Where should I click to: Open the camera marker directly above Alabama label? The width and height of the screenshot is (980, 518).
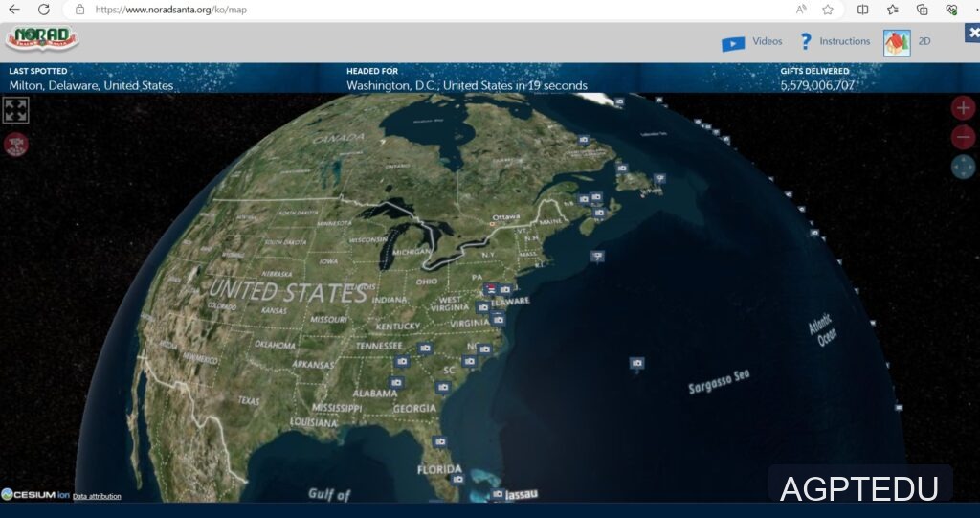[395, 382]
